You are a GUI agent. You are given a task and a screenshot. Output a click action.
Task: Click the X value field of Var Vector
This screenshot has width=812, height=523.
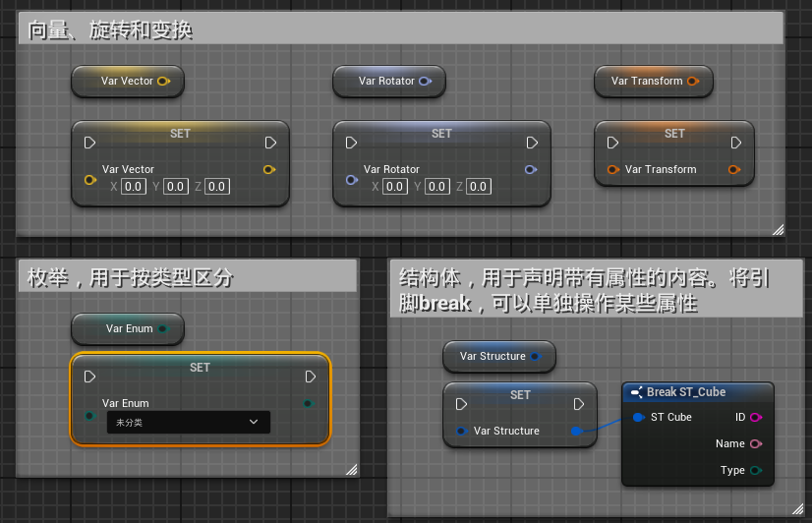134,187
